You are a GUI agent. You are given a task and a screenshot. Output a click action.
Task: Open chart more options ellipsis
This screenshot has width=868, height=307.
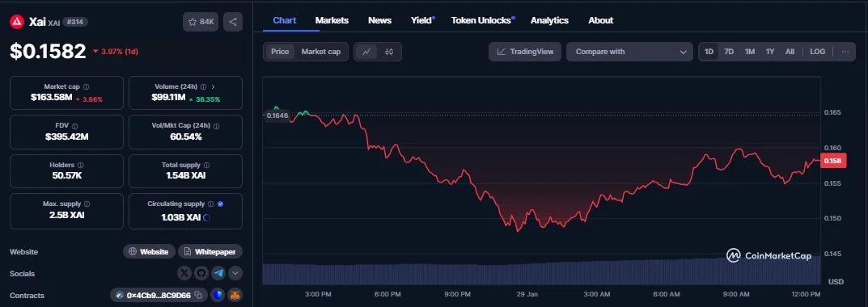point(845,52)
